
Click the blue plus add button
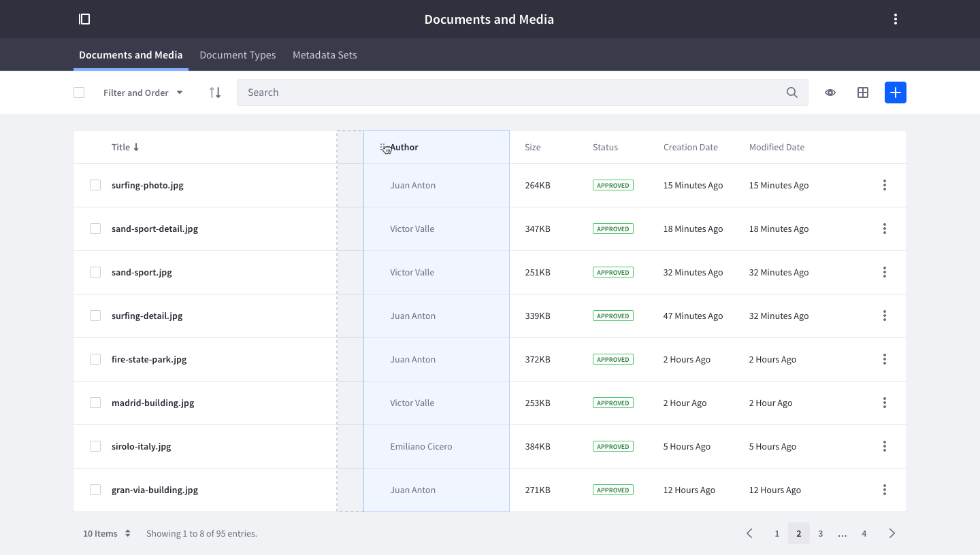tap(896, 92)
